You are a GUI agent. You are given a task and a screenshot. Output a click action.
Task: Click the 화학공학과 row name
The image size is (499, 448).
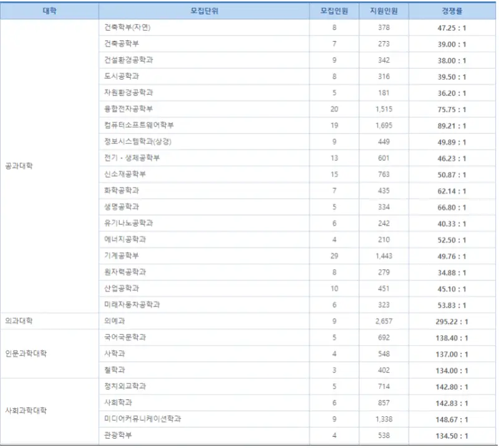[122, 191]
